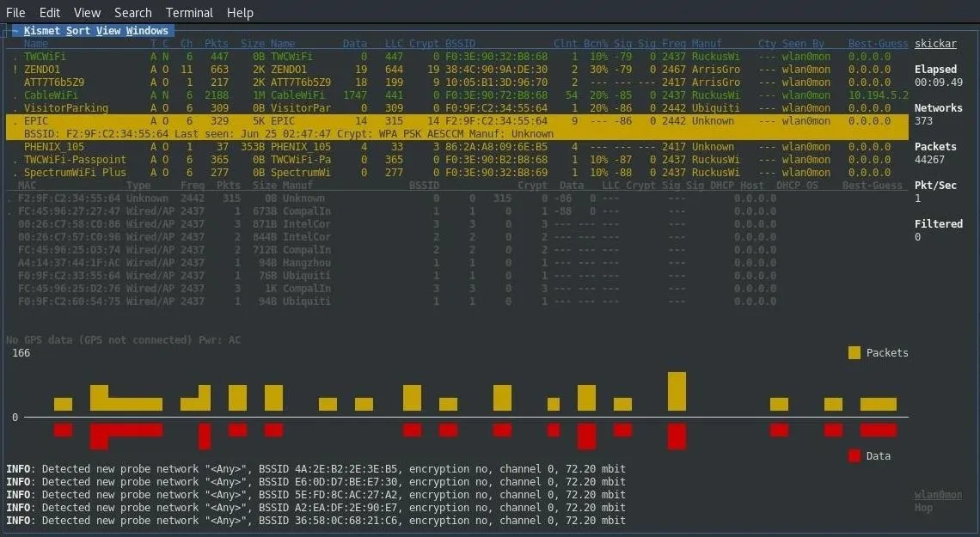Click the Seen By column header

point(803,44)
